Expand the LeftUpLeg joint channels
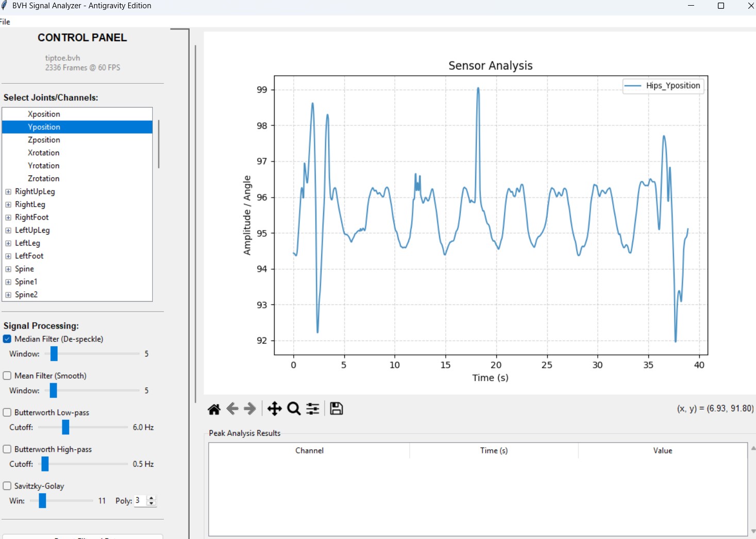Image resolution: width=756 pixels, height=539 pixels. [x=8, y=230]
